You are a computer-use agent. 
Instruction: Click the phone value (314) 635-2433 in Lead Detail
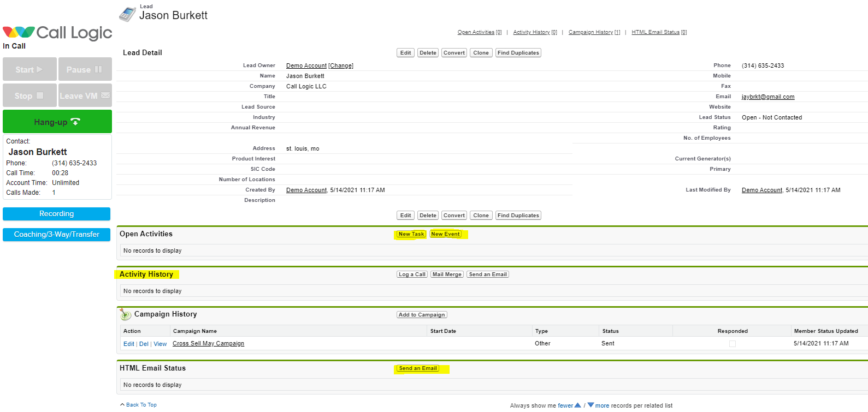point(763,66)
